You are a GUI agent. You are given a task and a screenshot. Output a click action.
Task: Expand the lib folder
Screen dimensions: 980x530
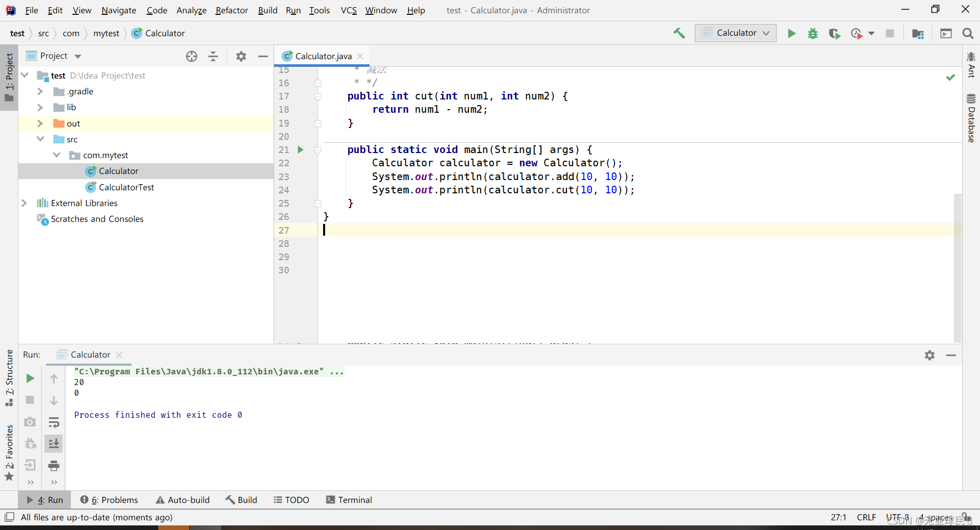[40, 107]
